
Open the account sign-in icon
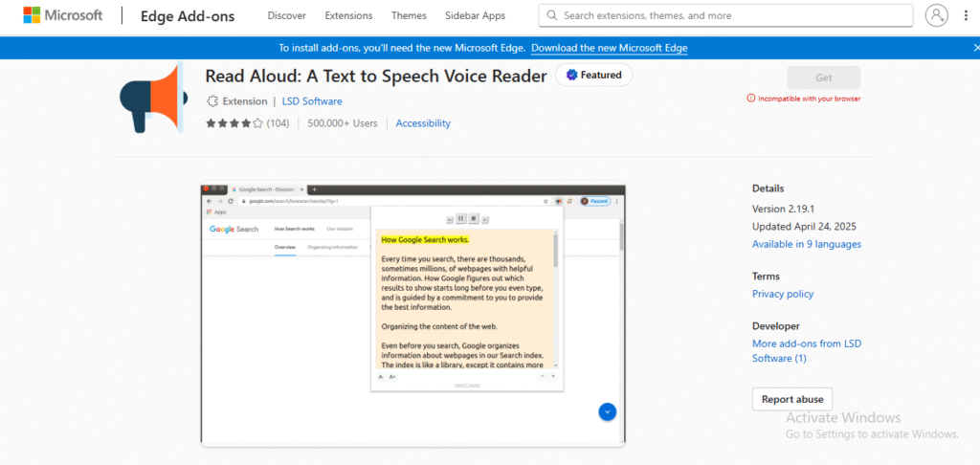click(x=936, y=15)
